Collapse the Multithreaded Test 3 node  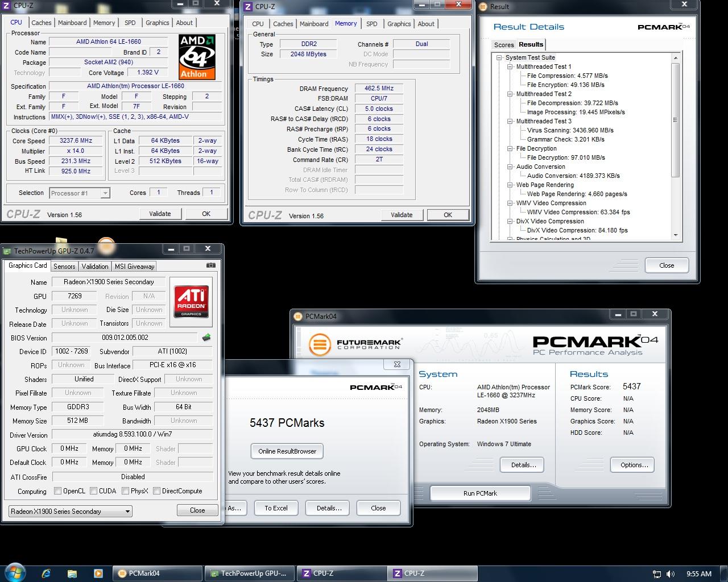tap(511, 121)
